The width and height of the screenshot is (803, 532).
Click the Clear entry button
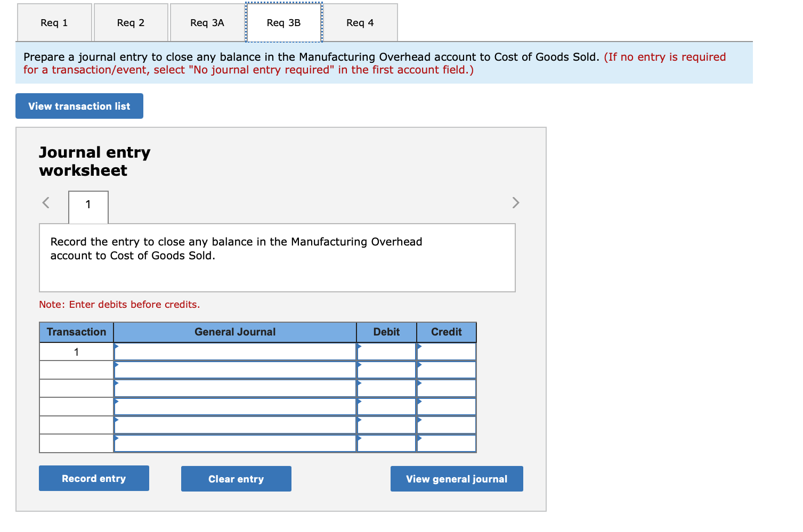[236, 478]
